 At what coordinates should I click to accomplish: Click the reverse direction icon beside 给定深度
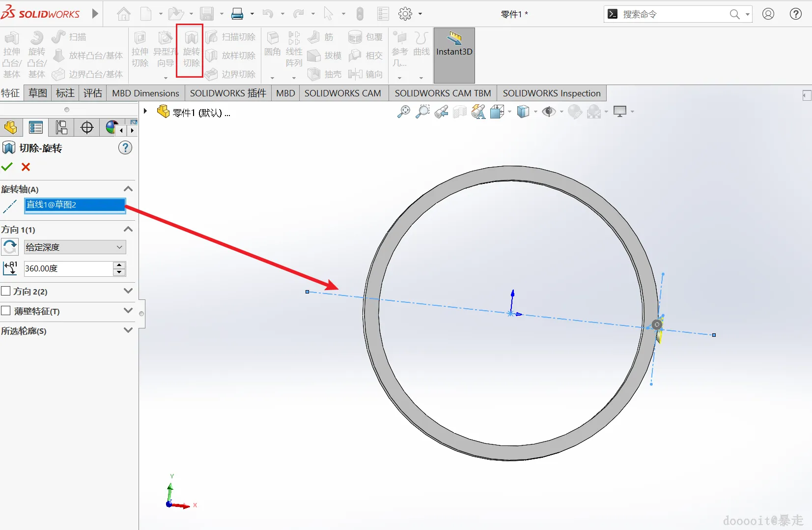coord(10,247)
